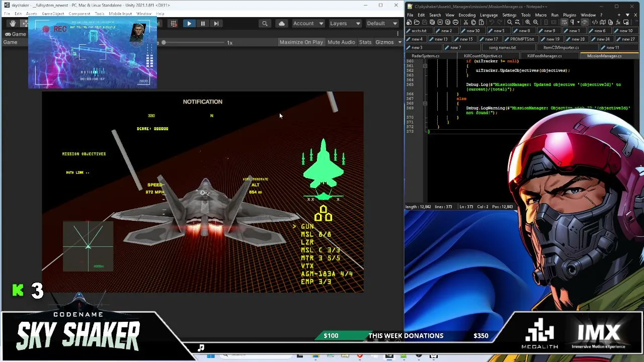Image resolution: width=644 pixels, height=362 pixels.
Task: Click Notepad++ Close file icon
Action: (x=440, y=23)
